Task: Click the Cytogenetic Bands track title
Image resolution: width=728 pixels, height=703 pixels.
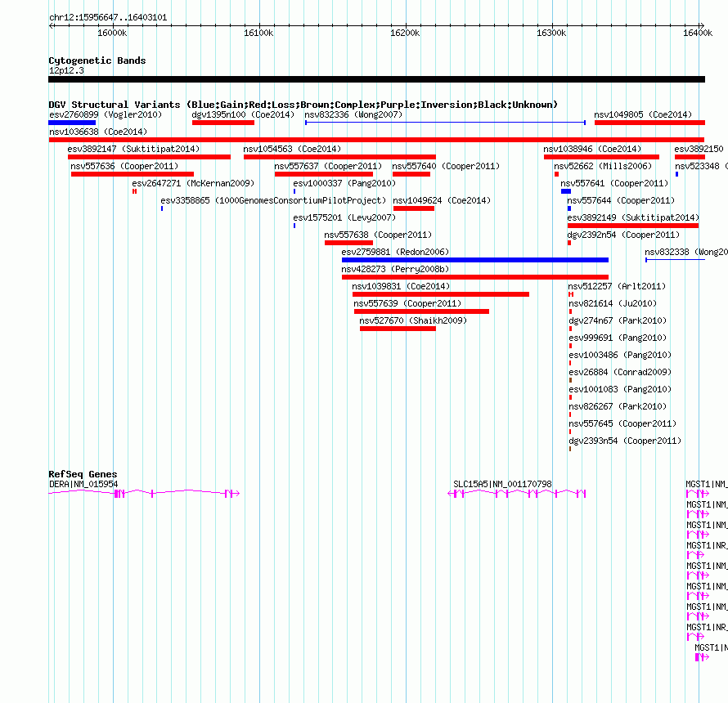Action: click(97, 60)
